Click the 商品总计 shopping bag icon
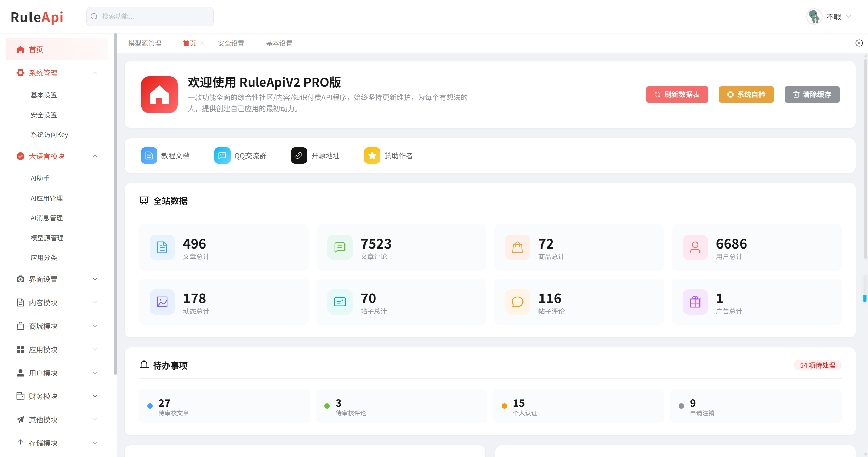 click(x=518, y=247)
